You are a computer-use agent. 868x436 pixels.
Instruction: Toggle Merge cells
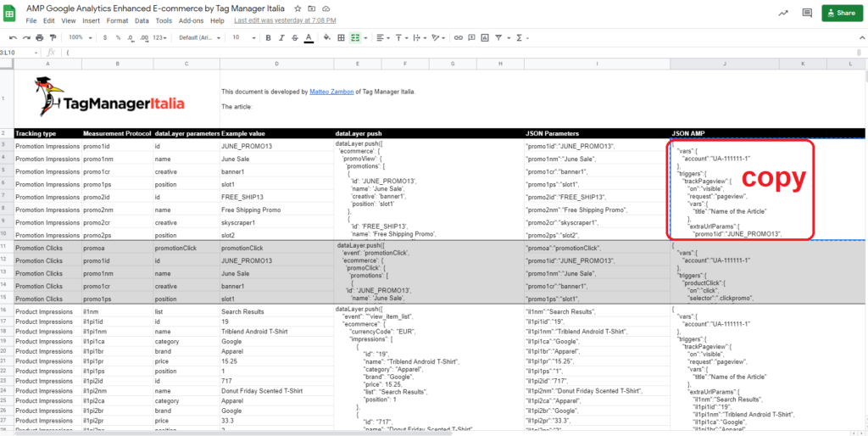355,37
